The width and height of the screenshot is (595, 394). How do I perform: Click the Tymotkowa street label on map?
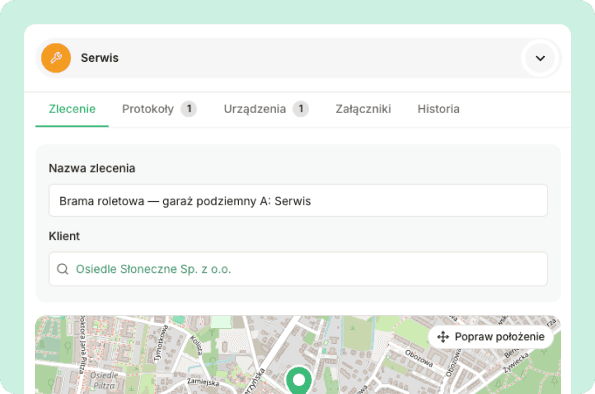click(x=161, y=344)
